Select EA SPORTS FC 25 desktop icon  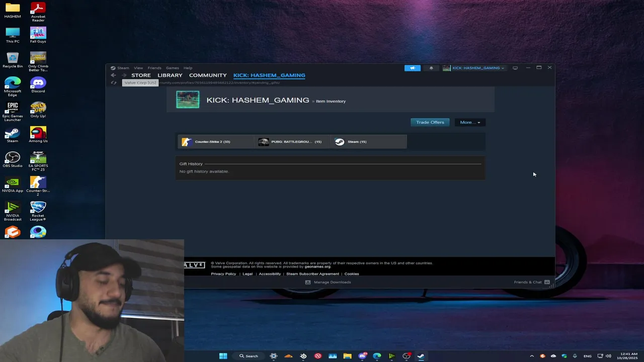(x=38, y=161)
